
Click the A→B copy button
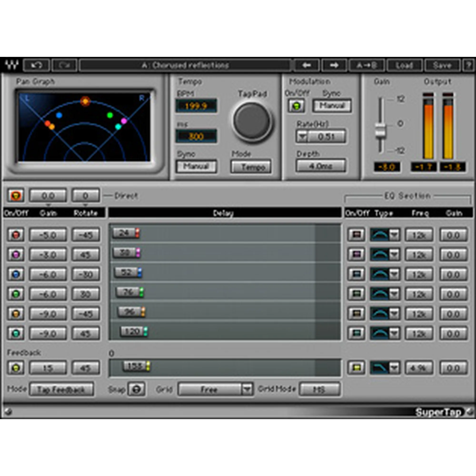click(x=367, y=65)
